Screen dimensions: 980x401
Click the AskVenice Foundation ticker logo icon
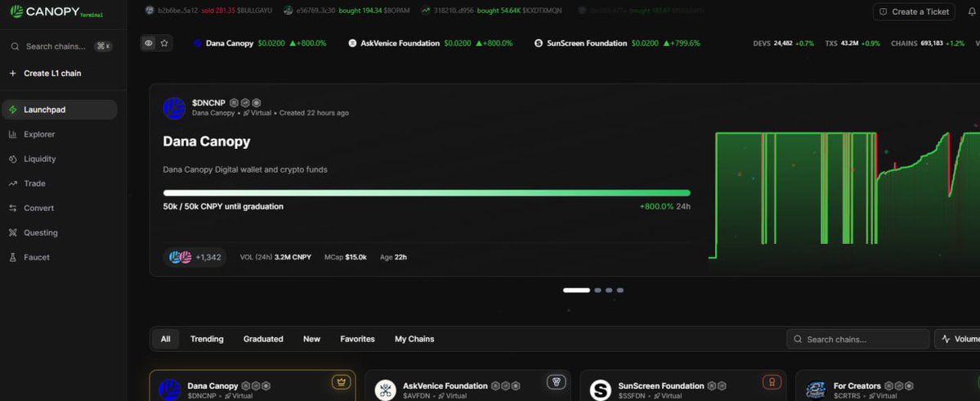(352, 43)
